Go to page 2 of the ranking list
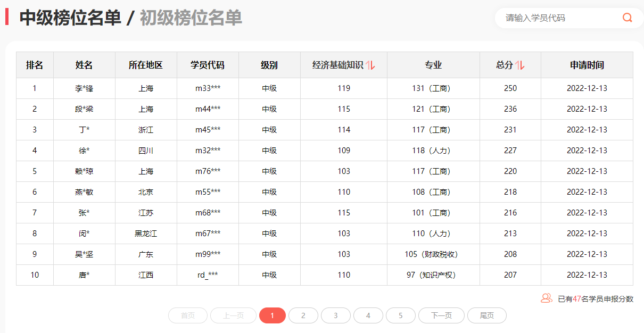The width and height of the screenshot is (644, 333). [x=303, y=315]
